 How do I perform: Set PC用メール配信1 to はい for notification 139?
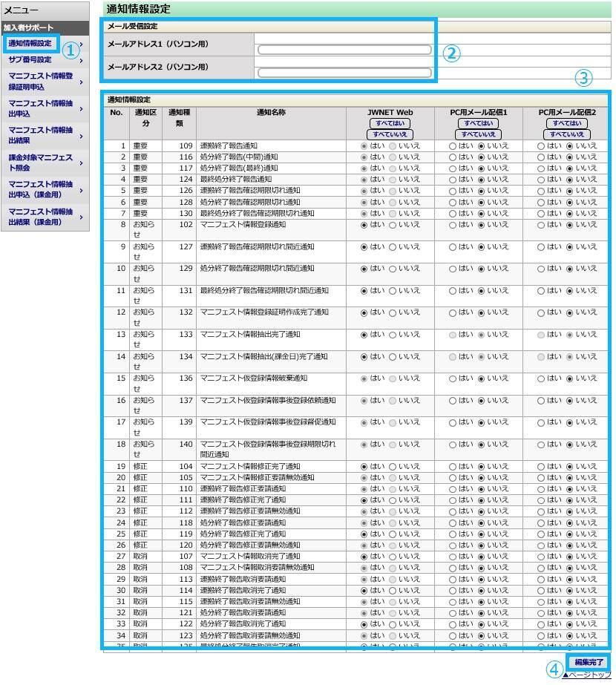452,422
